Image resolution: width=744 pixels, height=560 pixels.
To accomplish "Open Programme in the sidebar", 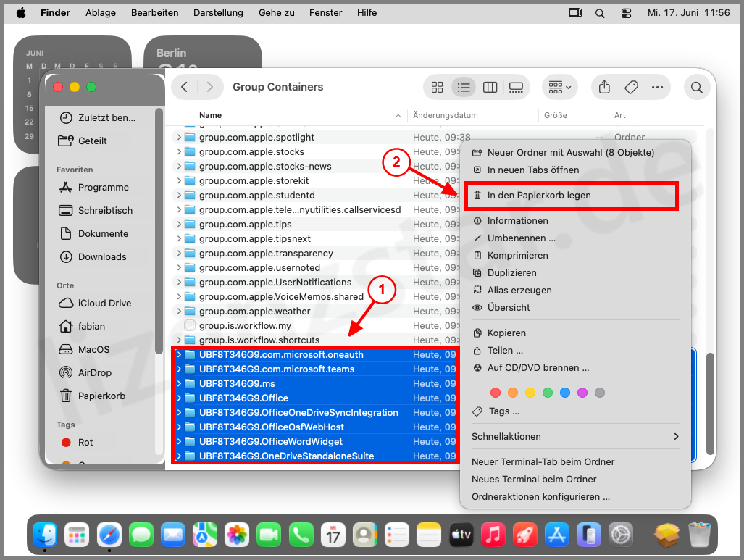I will pyautogui.click(x=94, y=188).
